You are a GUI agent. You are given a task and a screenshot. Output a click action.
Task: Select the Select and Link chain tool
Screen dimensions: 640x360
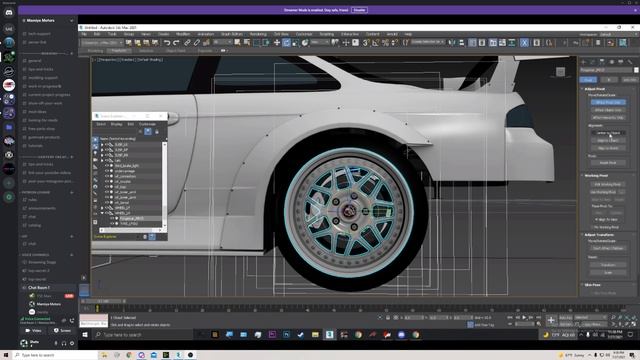click(187, 42)
